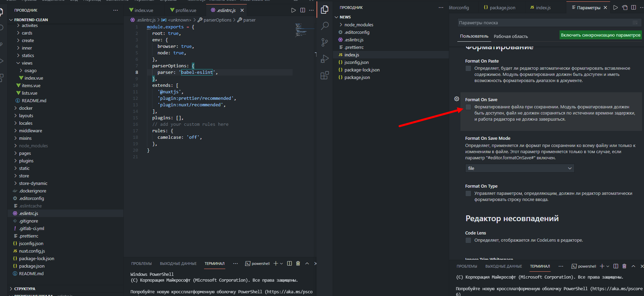
Task: Select Рабочая область settings tab
Action: [x=511, y=36]
